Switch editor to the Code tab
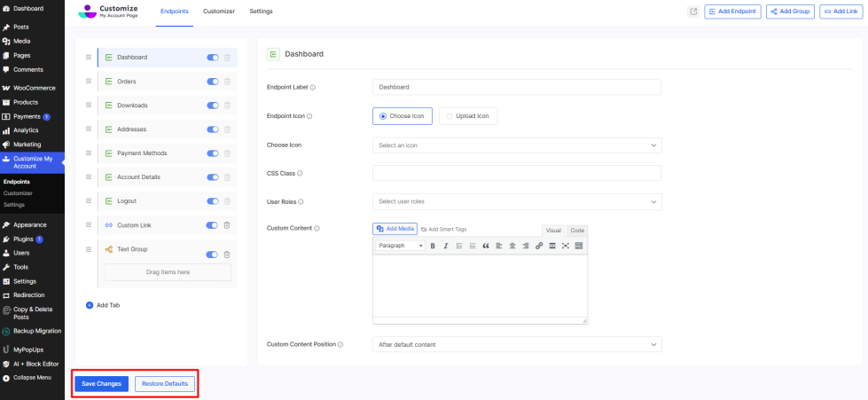The height and width of the screenshot is (400, 868). pyautogui.click(x=577, y=230)
